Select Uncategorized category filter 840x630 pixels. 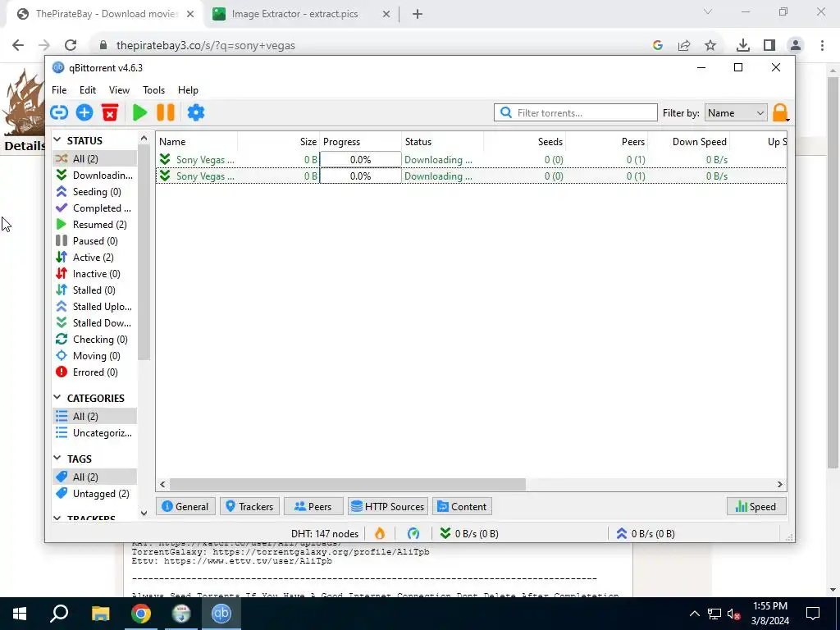(95, 433)
